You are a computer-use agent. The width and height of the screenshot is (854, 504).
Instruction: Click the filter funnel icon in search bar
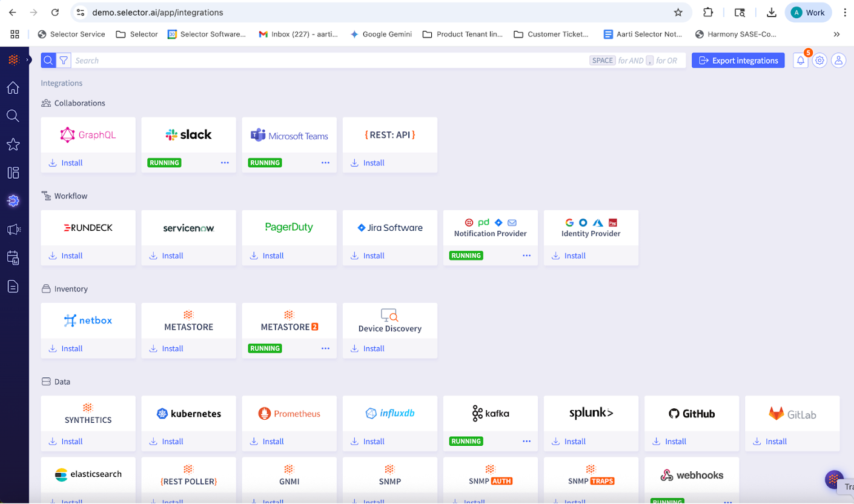coord(64,61)
